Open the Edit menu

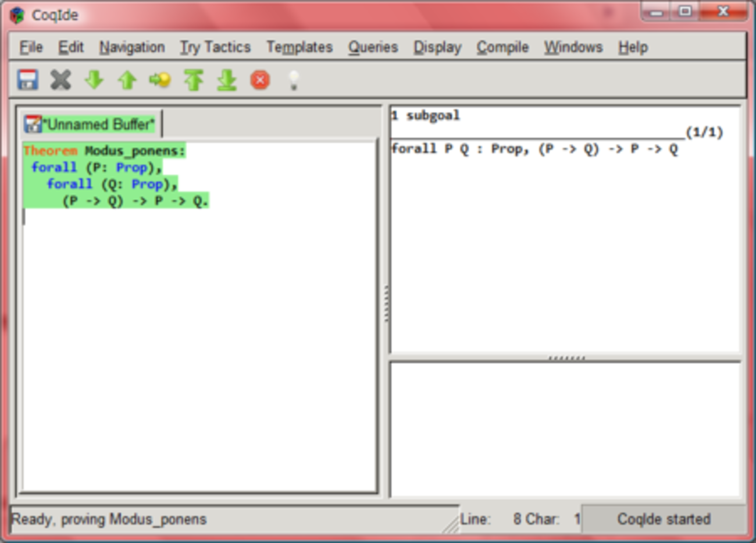(71, 47)
